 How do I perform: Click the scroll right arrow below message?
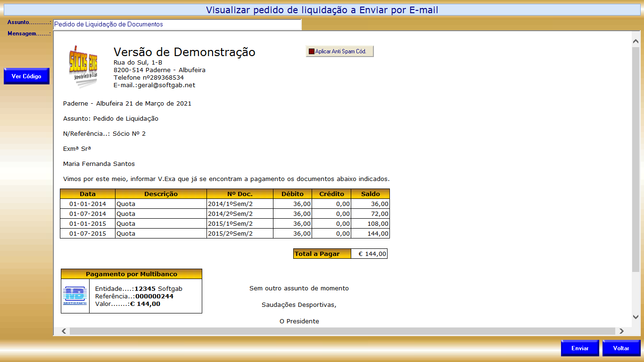pyautogui.click(x=621, y=331)
